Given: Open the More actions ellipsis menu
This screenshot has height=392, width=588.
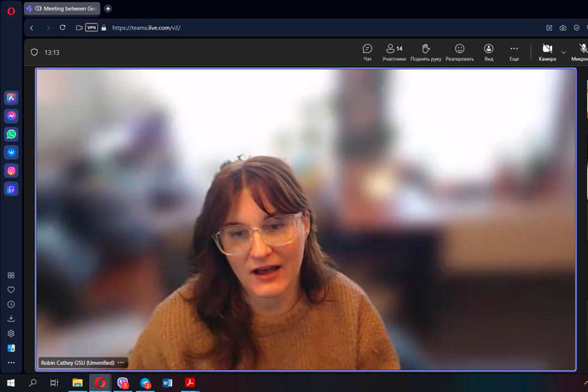Looking at the screenshot, I should click(514, 52).
